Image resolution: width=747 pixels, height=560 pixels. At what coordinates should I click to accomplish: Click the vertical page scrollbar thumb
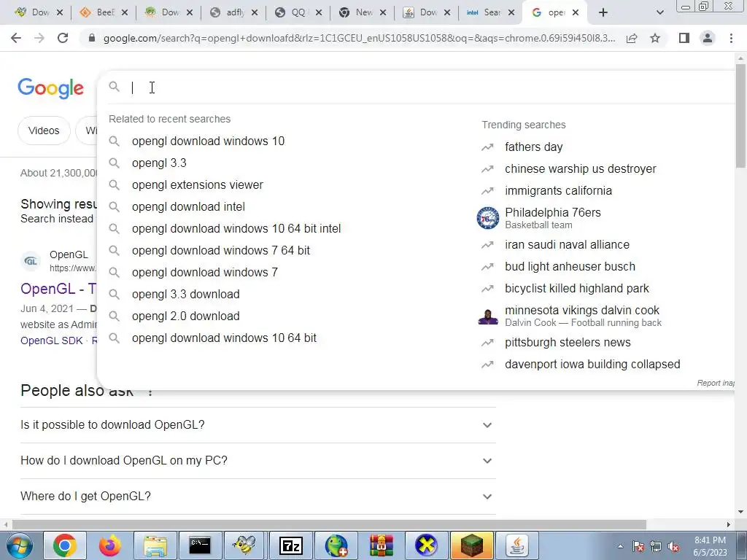[x=740, y=114]
